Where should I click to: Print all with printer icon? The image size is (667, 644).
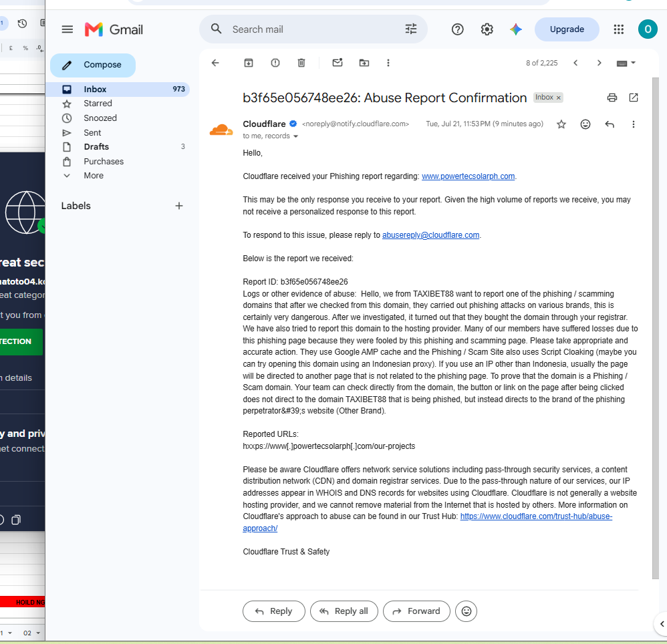tap(612, 98)
